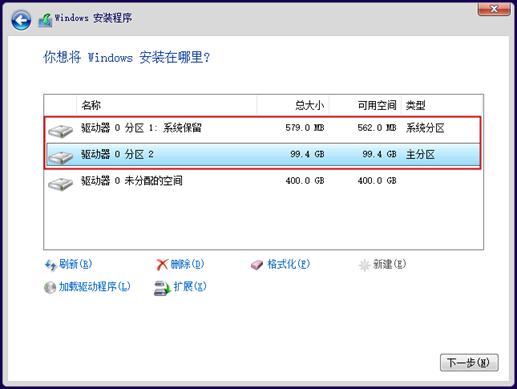Select row 驱动器 0 未分配的空间

[263, 181]
